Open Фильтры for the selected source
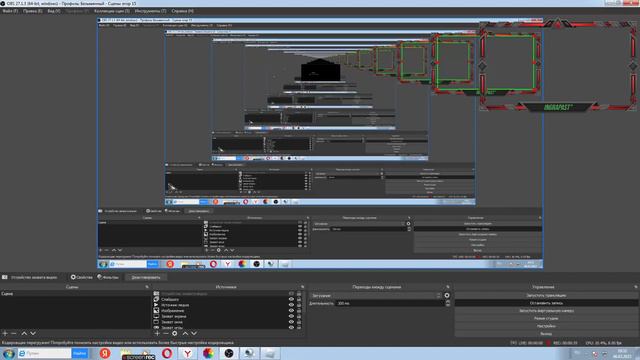640x360 pixels. pos(108,277)
